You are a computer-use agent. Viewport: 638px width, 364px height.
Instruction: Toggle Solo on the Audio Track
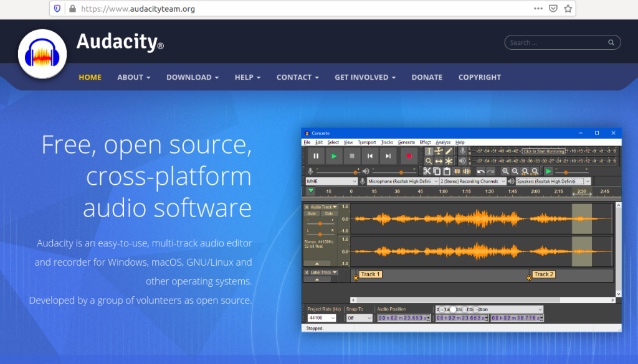tap(329, 213)
